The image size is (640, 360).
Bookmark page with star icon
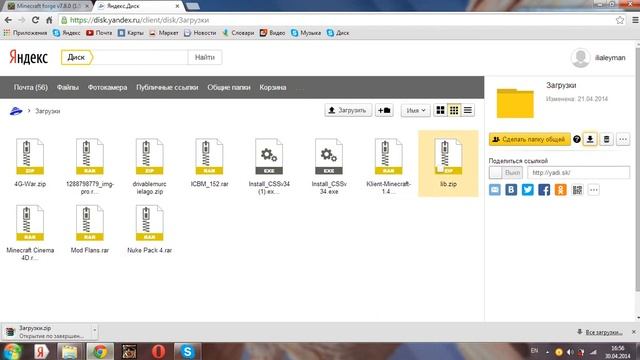[620, 20]
